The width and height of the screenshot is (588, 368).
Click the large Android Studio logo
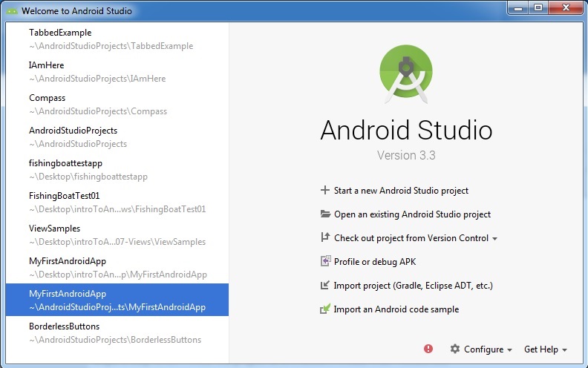pos(406,73)
